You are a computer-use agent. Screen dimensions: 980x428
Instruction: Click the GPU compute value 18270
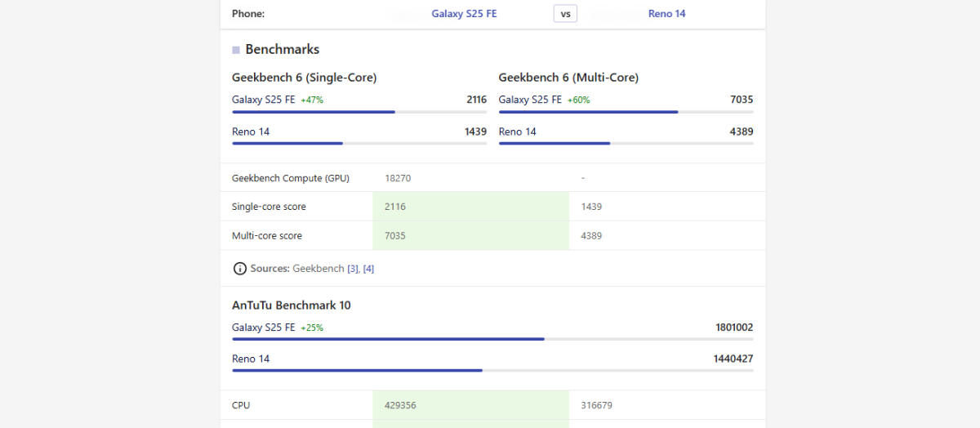398,178
